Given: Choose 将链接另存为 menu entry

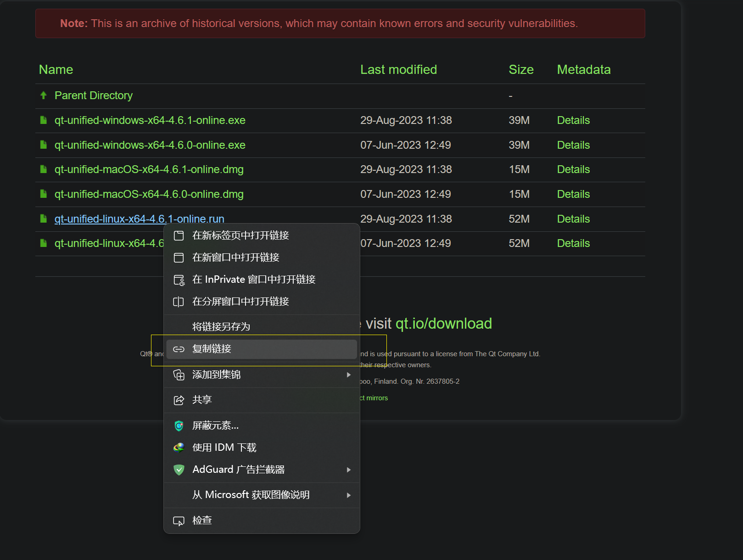Looking at the screenshot, I should coord(221,326).
